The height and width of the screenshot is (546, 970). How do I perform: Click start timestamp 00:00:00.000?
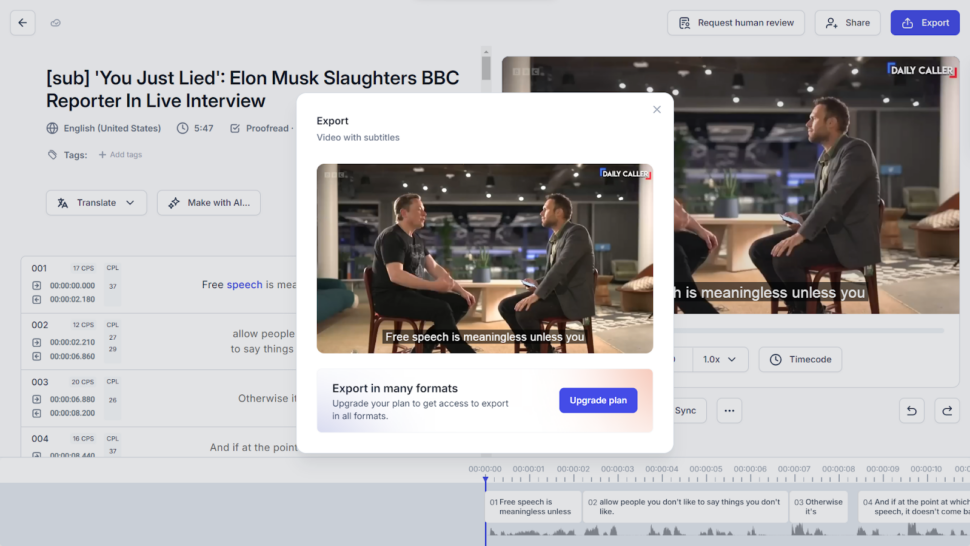pyautogui.click(x=72, y=286)
